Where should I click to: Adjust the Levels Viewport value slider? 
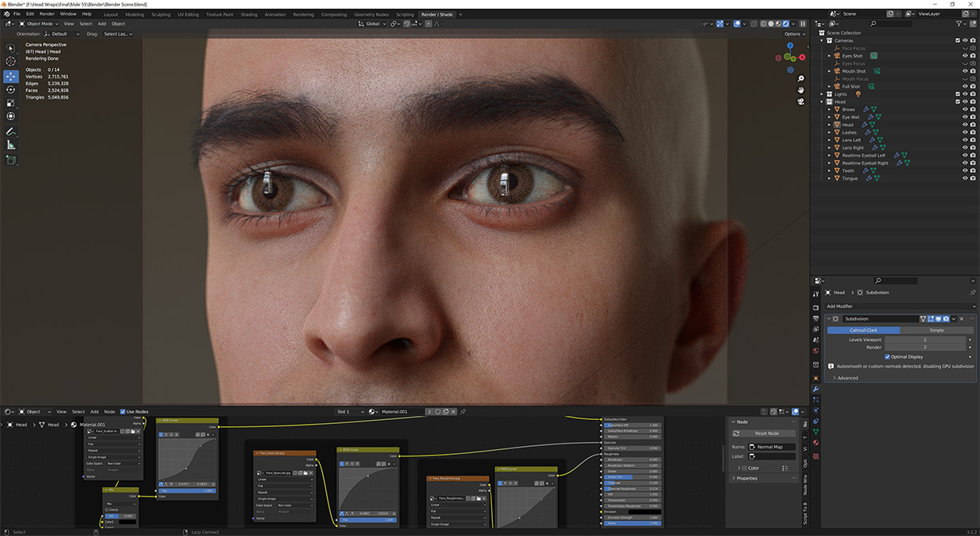pyautogui.click(x=925, y=340)
